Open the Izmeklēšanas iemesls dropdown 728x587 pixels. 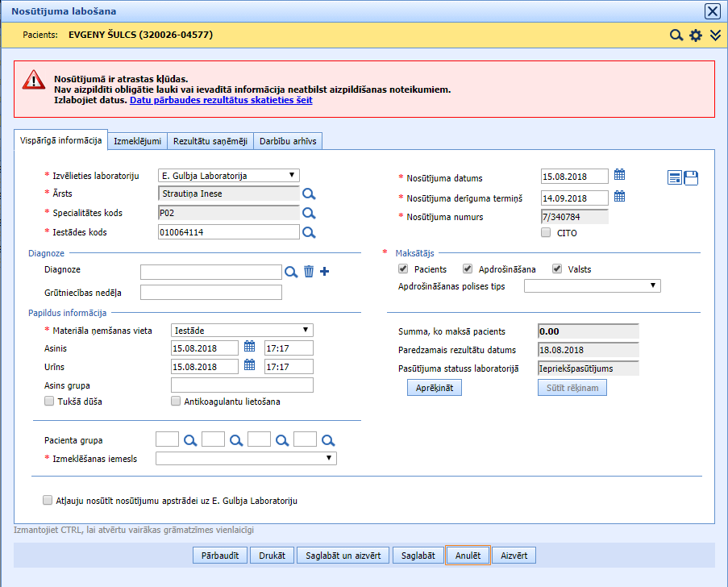pos(246,458)
